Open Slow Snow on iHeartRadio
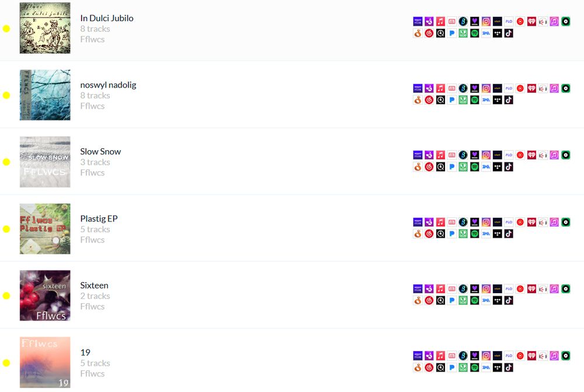The image size is (584, 392). [531, 155]
